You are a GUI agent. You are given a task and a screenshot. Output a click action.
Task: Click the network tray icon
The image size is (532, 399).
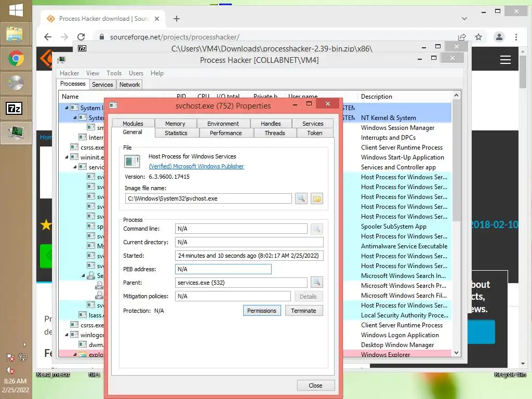click(23, 357)
